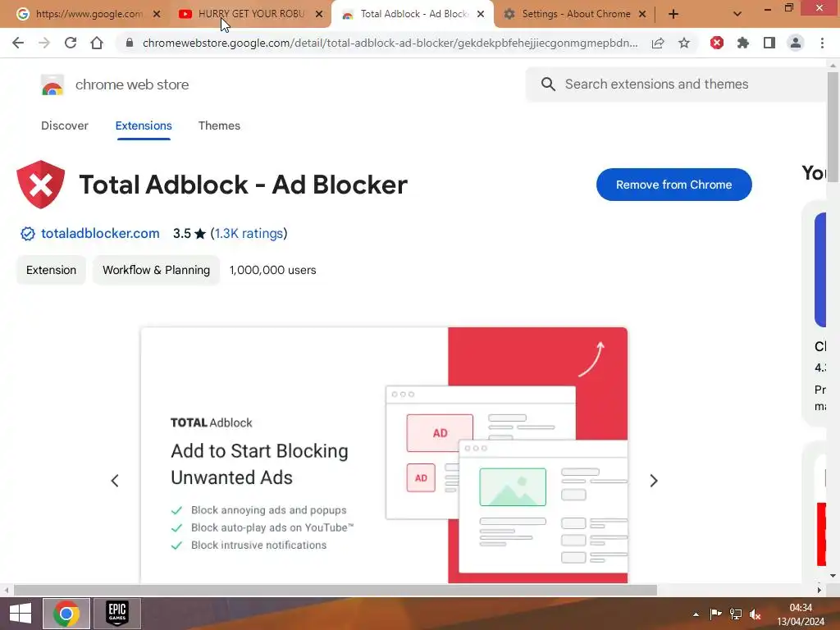Image resolution: width=840 pixels, height=630 pixels.
Task: Click the search magnifier icon
Action: tap(548, 84)
